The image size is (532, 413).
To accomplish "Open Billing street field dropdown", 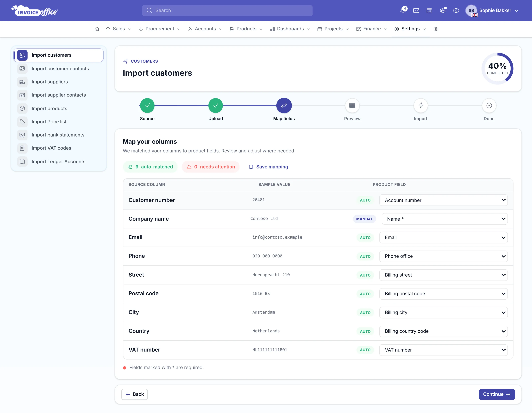I will (x=443, y=275).
